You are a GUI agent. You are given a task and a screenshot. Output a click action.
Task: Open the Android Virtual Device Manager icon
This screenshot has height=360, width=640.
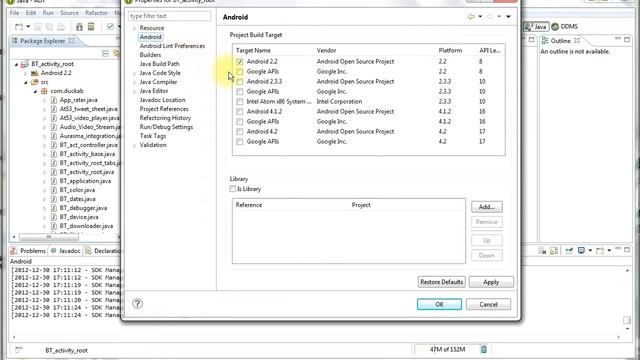click(91, 27)
